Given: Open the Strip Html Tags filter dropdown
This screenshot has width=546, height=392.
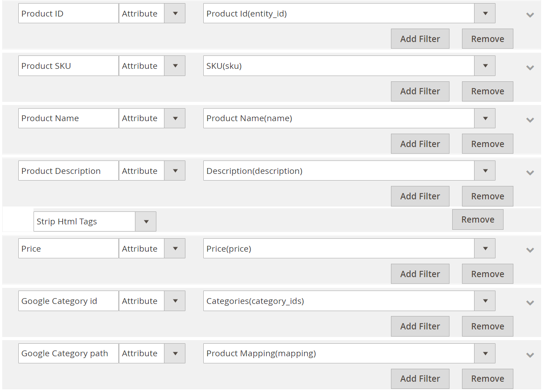Looking at the screenshot, I should [95, 222].
